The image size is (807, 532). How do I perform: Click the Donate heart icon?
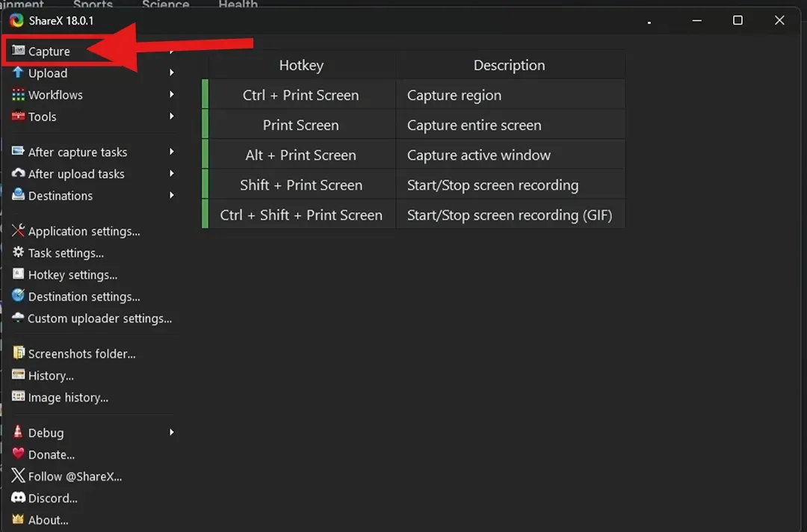pos(19,454)
